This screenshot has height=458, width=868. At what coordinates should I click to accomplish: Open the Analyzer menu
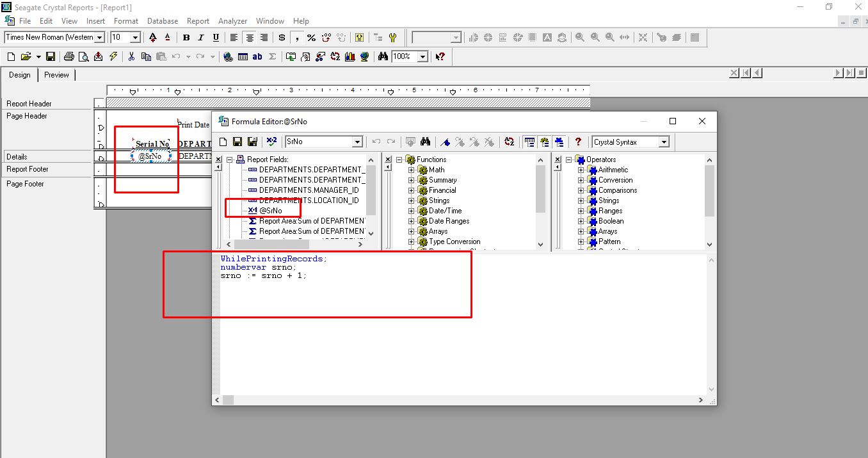pyautogui.click(x=232, y=20)
